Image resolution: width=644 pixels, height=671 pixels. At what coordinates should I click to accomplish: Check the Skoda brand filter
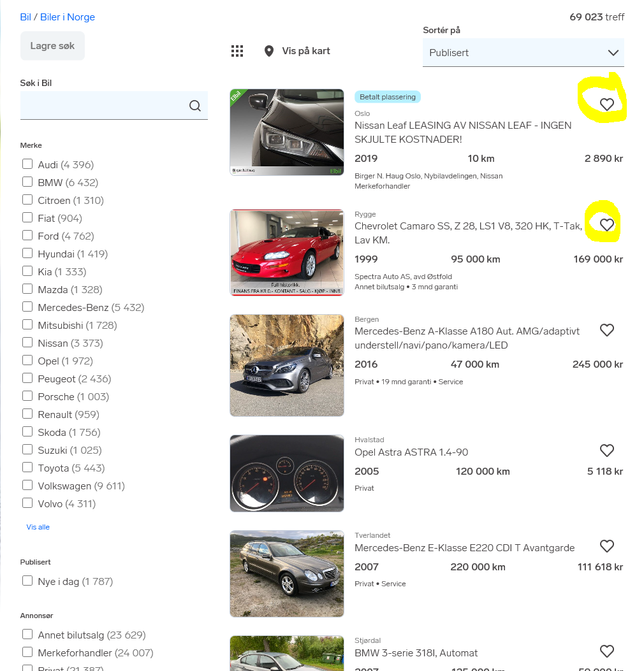point(27,431)
